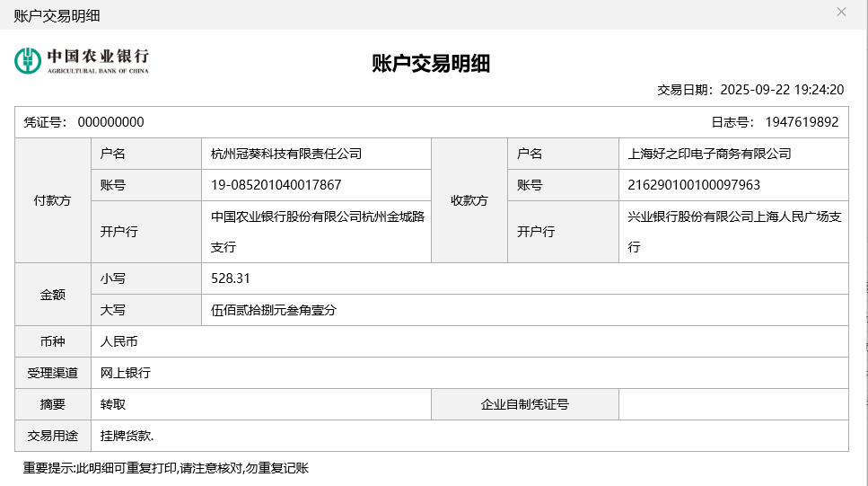Click payee name 上海好之印电子商务有限公司
Image resolution: width=868 pixels, height=486 pixels.
tap(709, 154)
